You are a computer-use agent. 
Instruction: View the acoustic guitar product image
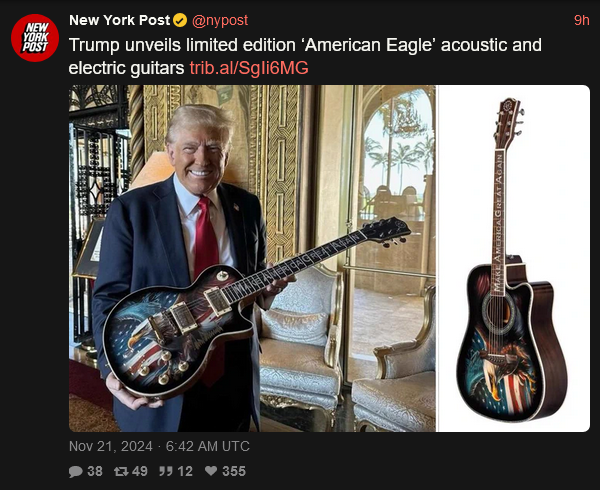[x=513, y=258]
